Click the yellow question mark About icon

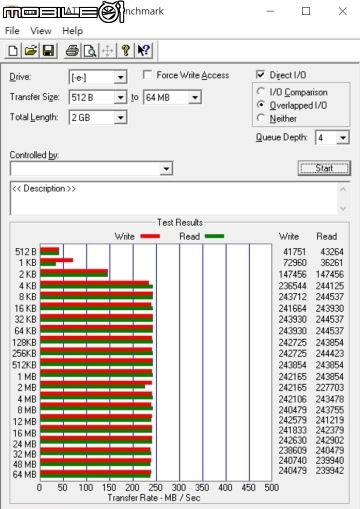click(126, 51)
